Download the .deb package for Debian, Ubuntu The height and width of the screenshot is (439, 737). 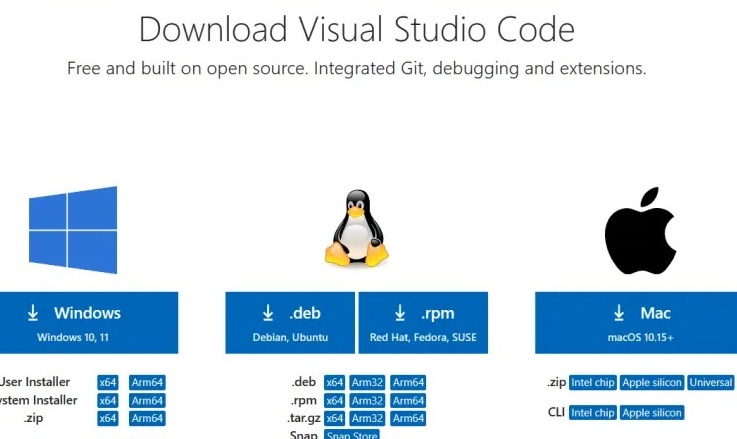(x=290, y=322)
